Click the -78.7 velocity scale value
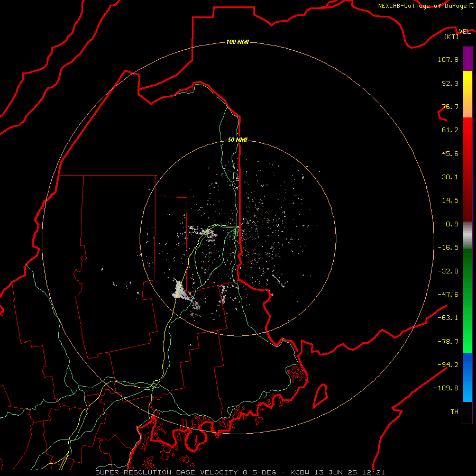The height and width of the screenshot is (476, 476). coord(448,342)
